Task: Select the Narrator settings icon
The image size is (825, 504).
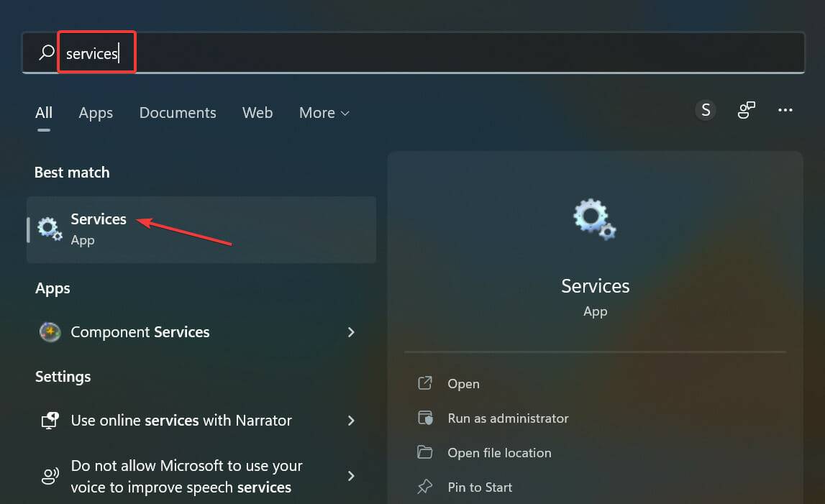Action: (49, 420)
